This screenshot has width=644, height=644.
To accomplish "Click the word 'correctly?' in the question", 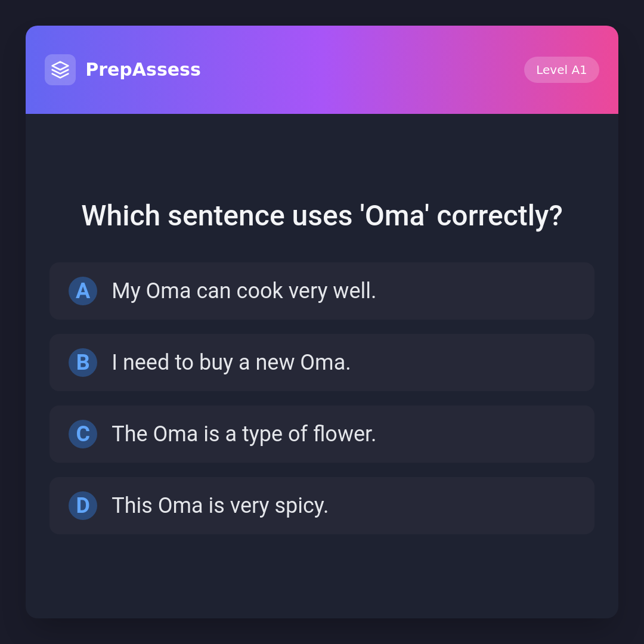I will click(499, 216).
